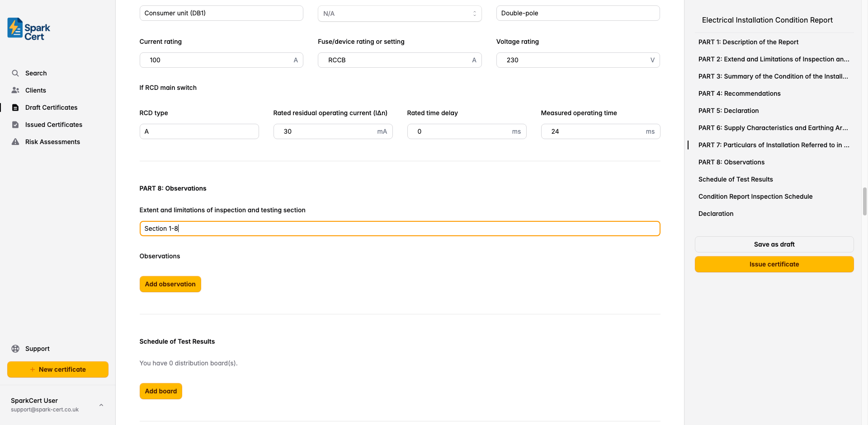Navigate to PART 4: Recommendations

coord(740,93)
